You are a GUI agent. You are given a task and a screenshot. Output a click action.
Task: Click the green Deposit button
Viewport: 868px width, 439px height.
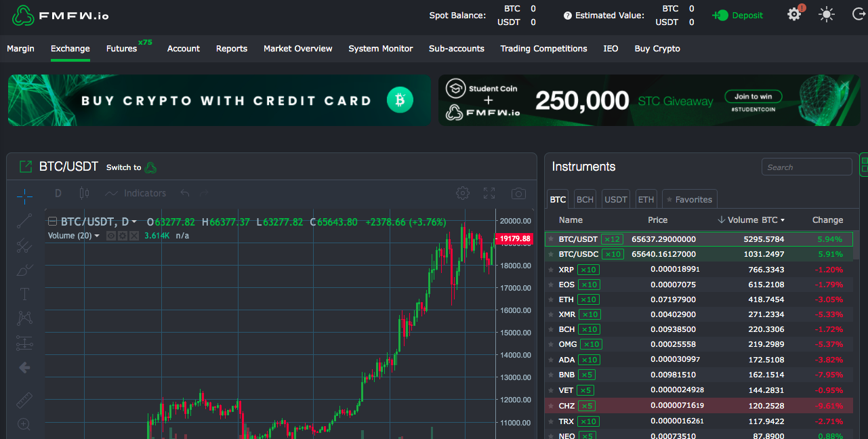point(739,15)
